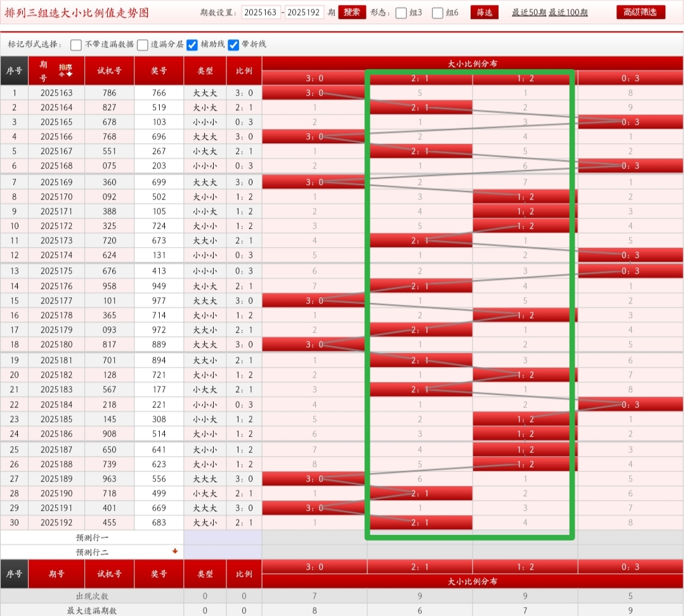Click the 筛选 button

click(x=485, y=12)
